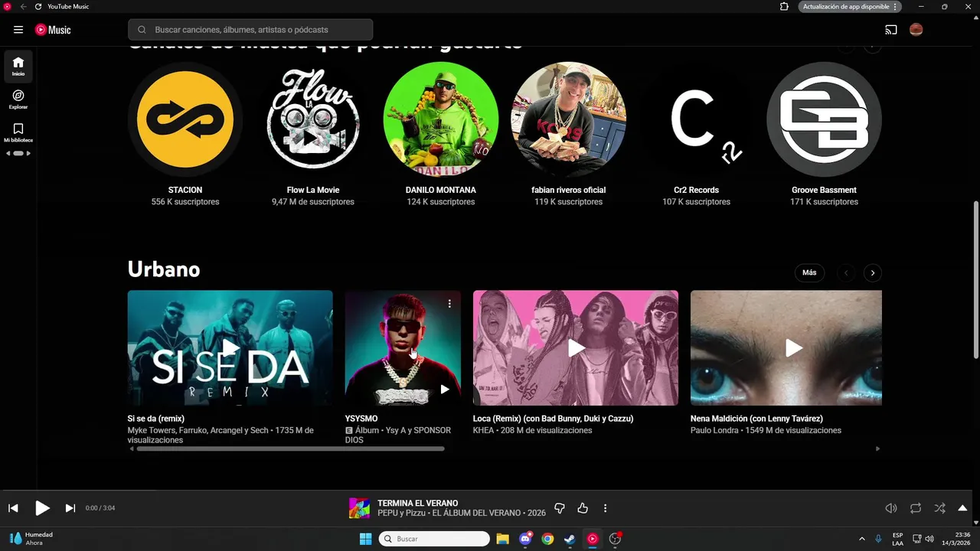
Task: Play the 'Si se da (remix)' video
Action: [230, 348]
